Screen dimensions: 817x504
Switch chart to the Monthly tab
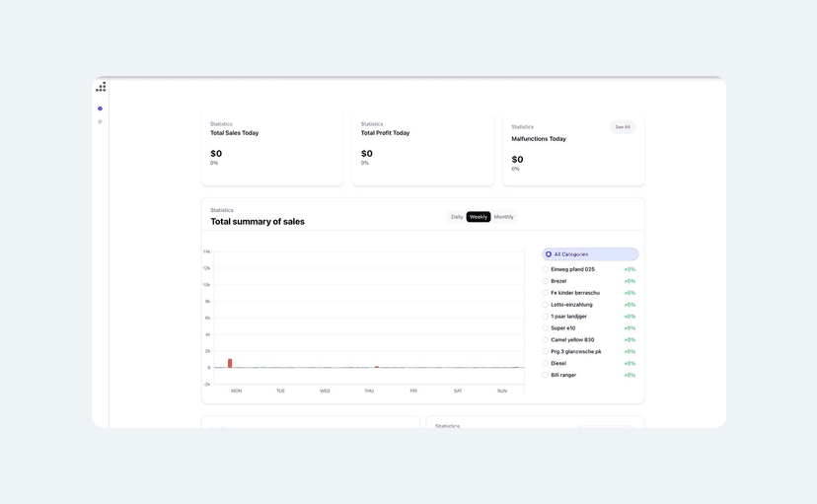click(x=503, y=217)
